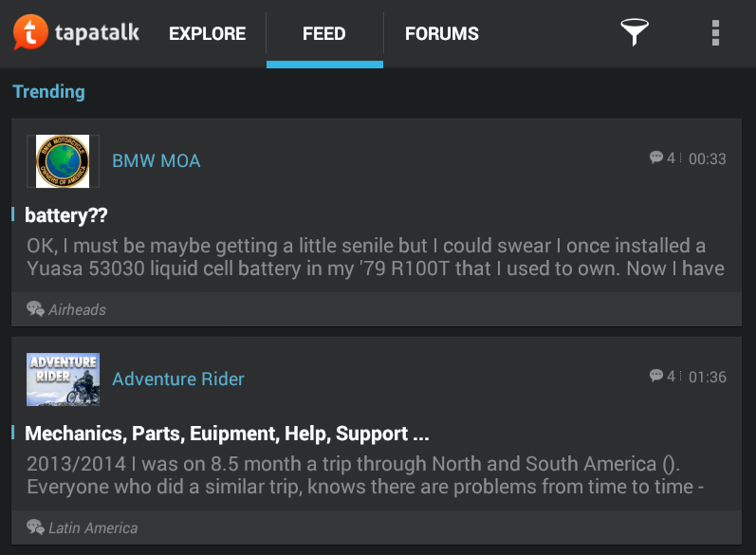The height and width of the screenshot is (555, 756).
Task: Click the BMW MOA forum avatar
Action: (x=63, y=161)
